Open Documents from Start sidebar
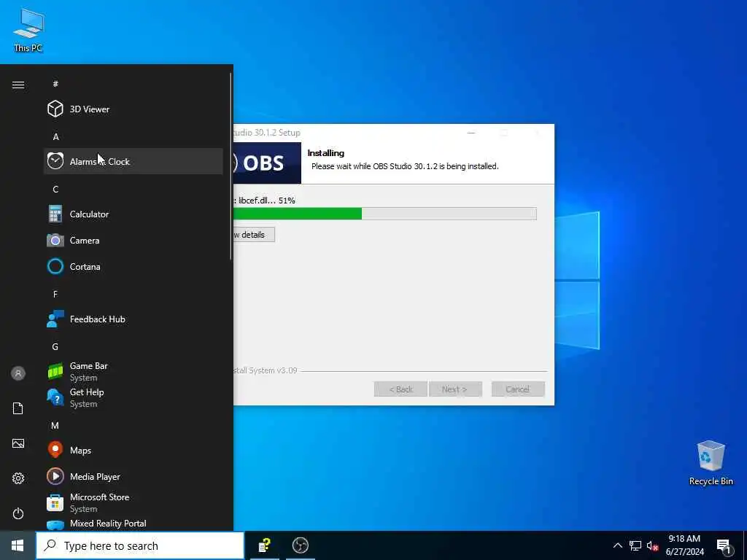Image resolution: width=747 pixels, height=560 pixels. coord(18,408)
